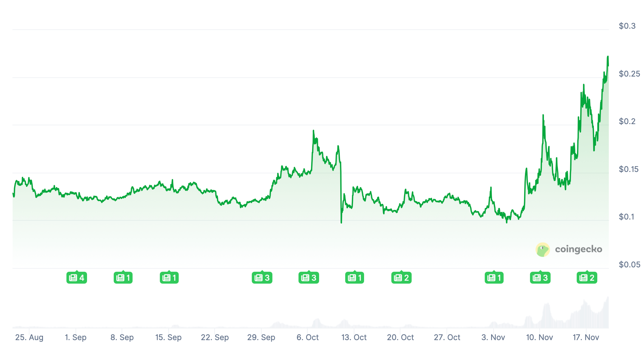Viewport: 644px width, 348px height.
Task: Open the news marker above 15. Sep
Action: coord(169,278)
